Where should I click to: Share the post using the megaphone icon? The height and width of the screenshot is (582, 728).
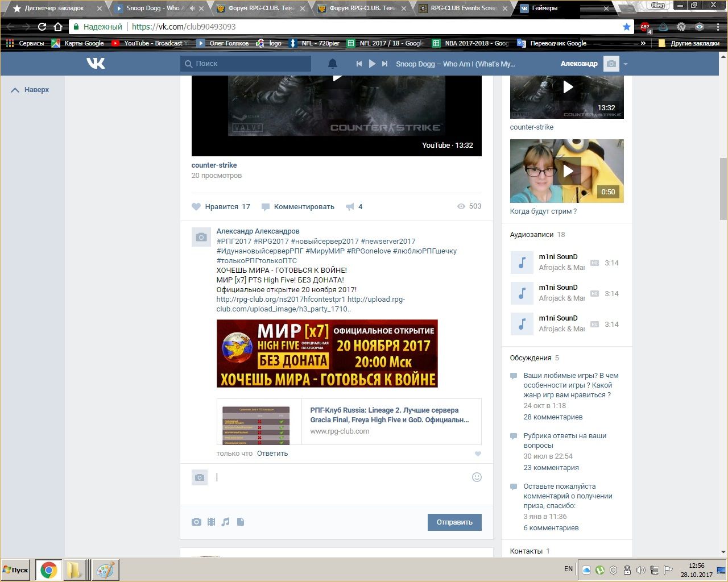click(350, 207)
